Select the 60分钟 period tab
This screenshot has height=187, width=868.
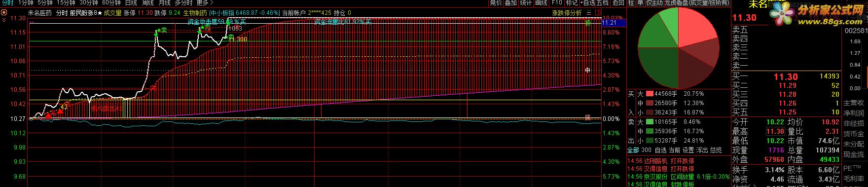(111, 2)
